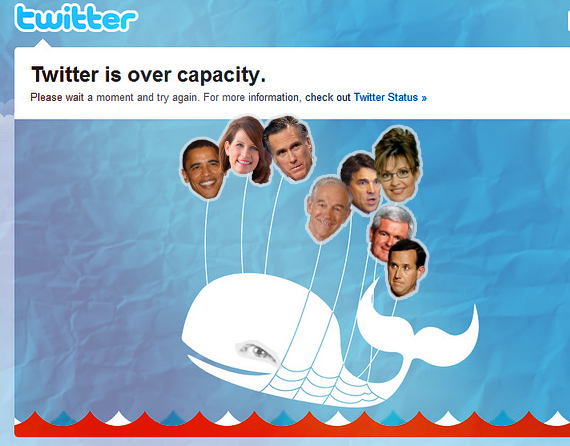Select the face wearing glasses
This screenshot has height=446, width=570.
tap(398, 165)
